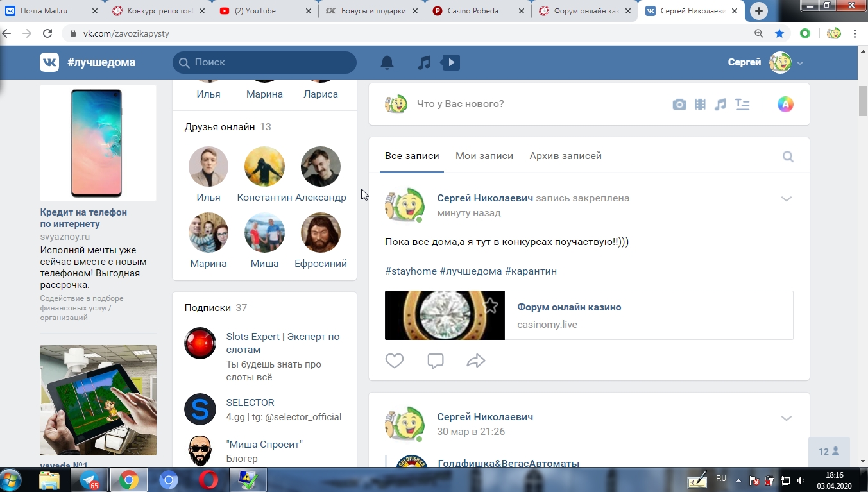
Task: Expand the pinned post options chevron
Action: coord(787,199)
